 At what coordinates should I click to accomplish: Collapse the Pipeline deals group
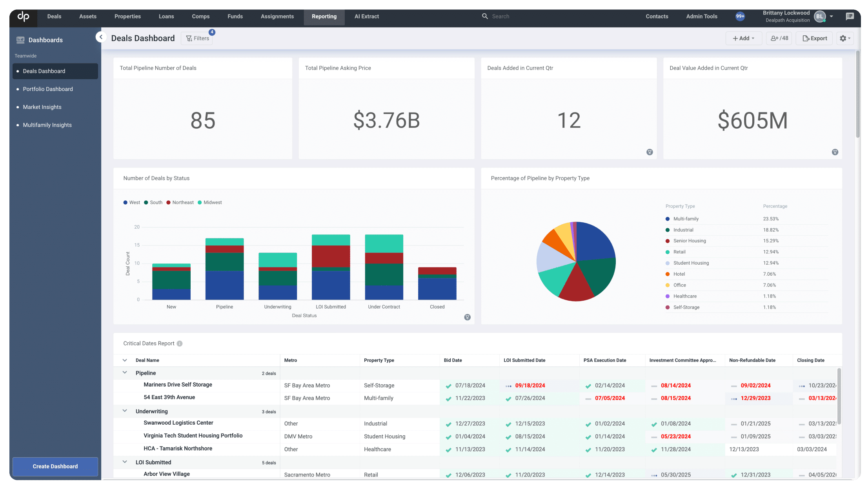click(x=125, y=373)
